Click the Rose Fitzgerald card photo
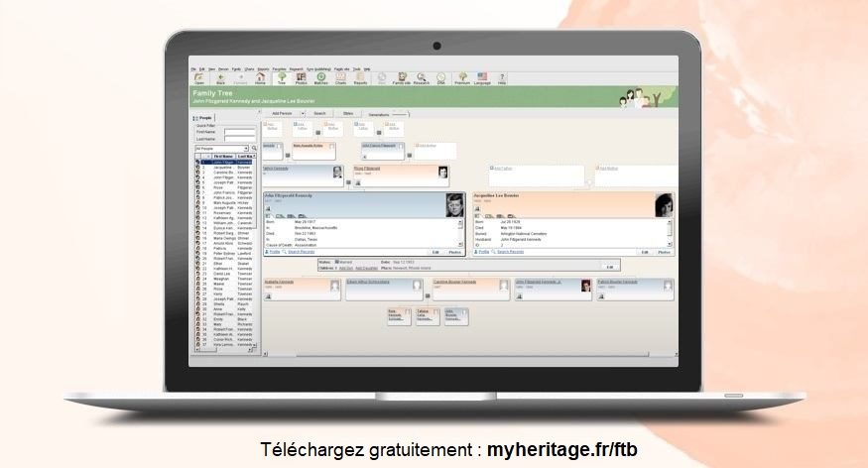This screenshot has width=868, height=468. pyautogui.click(x=442, y=173)
